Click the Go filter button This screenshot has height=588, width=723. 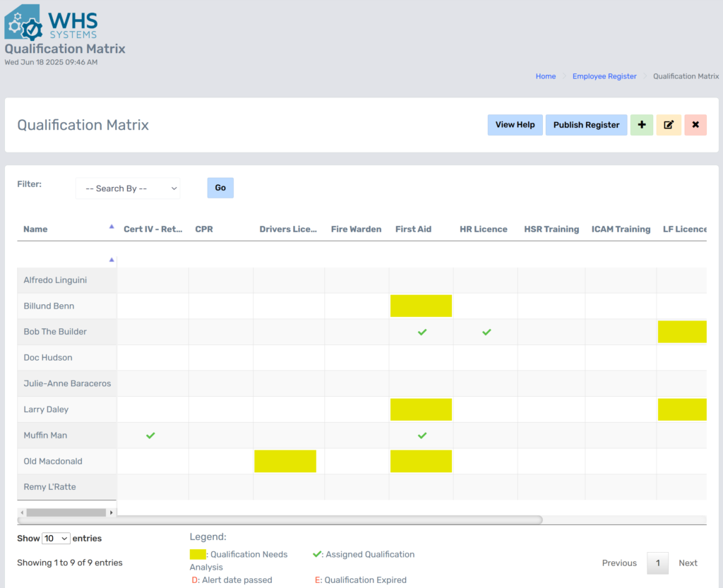pos(220,188)
